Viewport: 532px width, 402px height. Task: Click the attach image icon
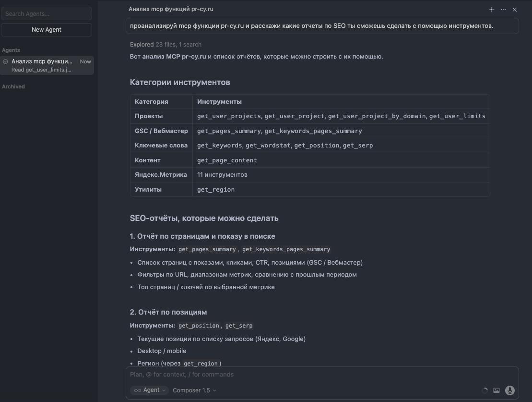click(497, 390)
